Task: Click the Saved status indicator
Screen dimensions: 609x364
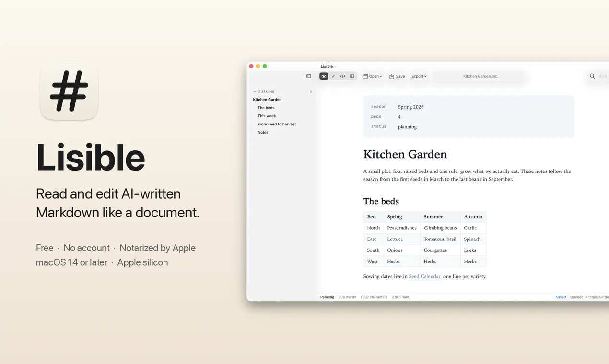Action: click(561, 297)
